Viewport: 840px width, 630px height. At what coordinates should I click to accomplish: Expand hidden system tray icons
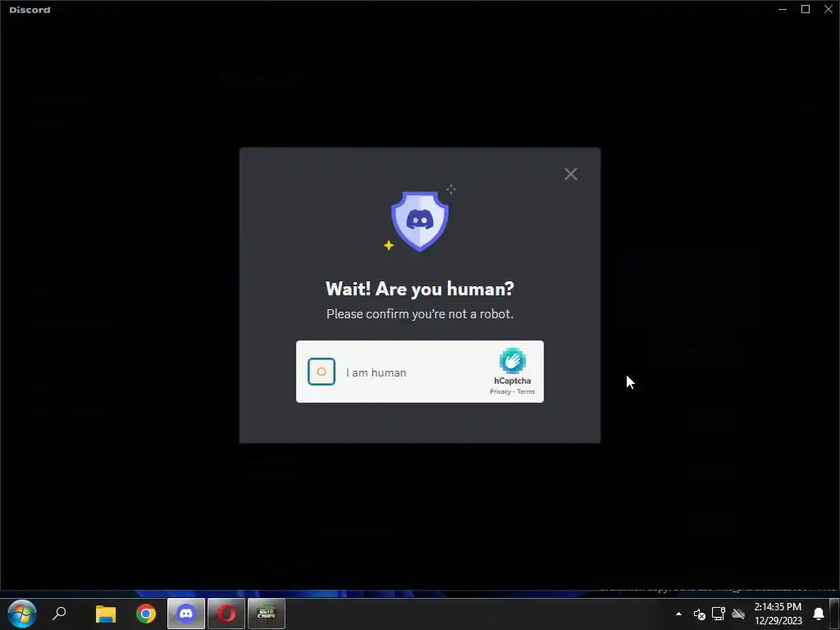coord(678,614)
